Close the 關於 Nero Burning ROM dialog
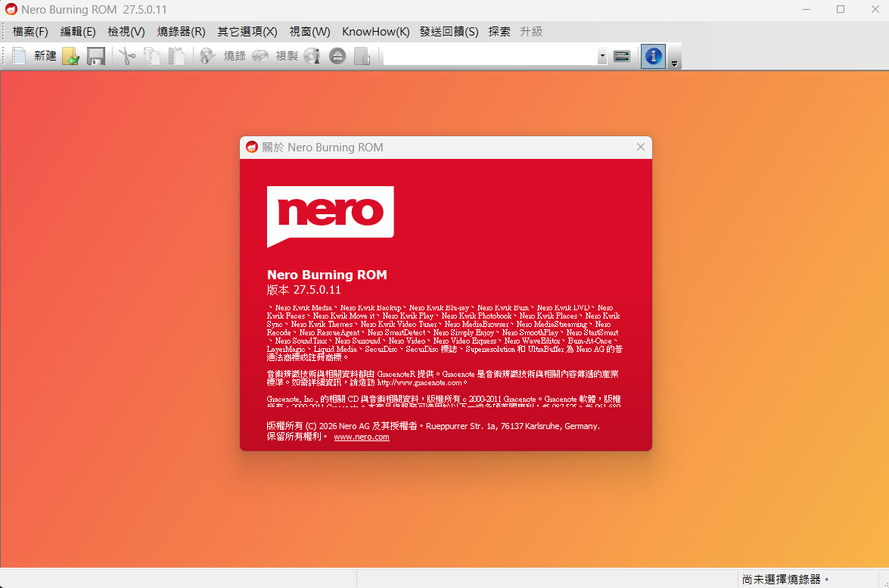Screen dimensions: 889x588 point(641,147)
